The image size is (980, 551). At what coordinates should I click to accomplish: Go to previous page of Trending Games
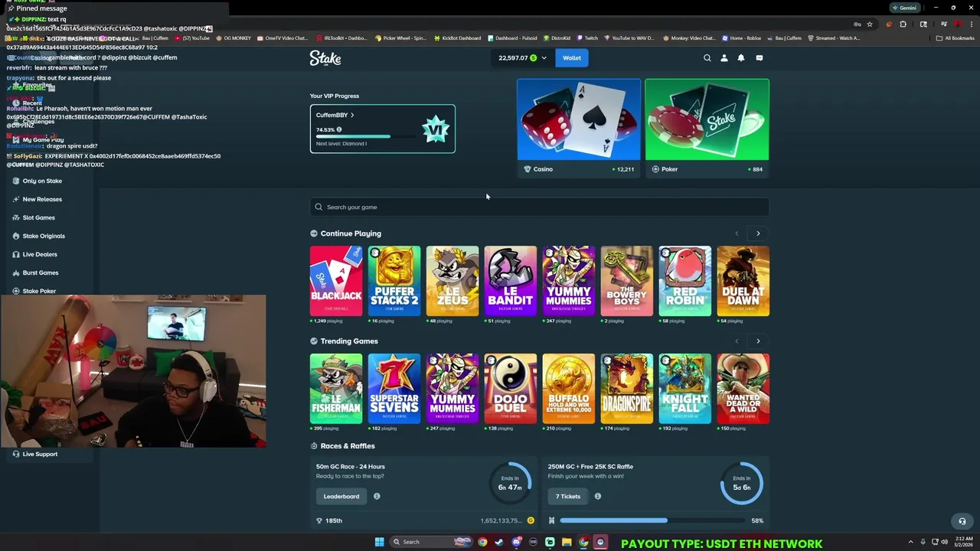point(737,341)
